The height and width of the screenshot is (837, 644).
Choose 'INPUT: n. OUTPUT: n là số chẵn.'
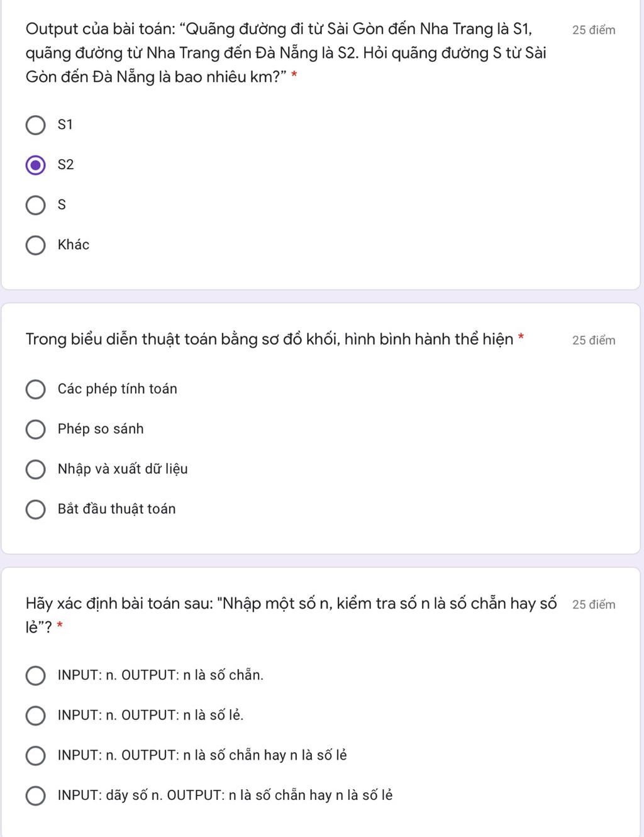tap(35, 676)
